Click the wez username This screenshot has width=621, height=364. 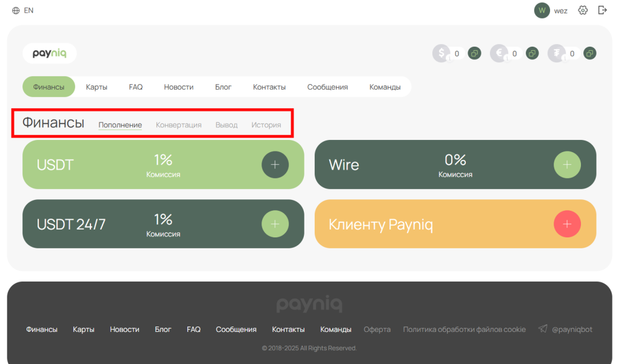(560, 11)
